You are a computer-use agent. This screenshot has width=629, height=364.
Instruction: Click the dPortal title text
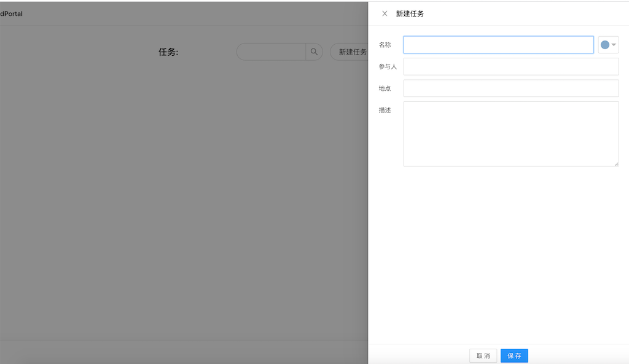click(x=11, y=14)
